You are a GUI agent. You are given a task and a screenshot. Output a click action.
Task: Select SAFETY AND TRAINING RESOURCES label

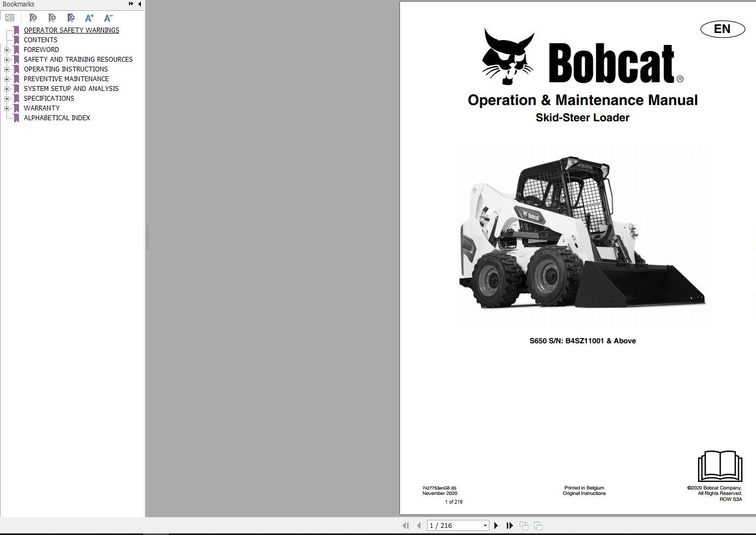pyautogui.click(x=78, y=60)
